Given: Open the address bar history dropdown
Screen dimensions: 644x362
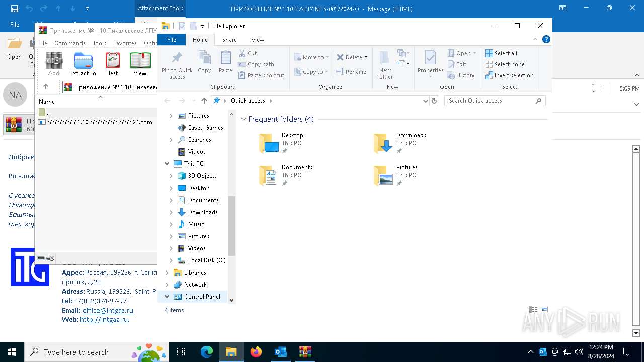Looking at the screenshot, I should [426, 101].
